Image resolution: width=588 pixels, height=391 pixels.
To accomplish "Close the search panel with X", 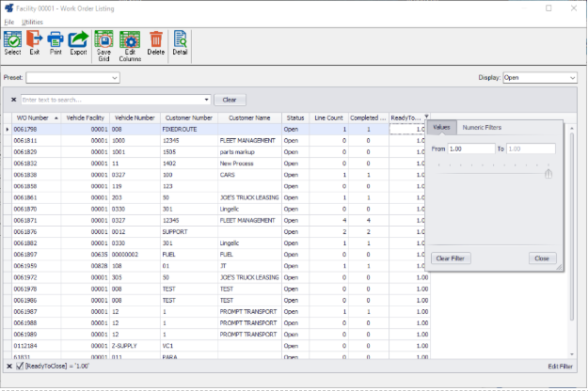I will click(x=13, y=100).
